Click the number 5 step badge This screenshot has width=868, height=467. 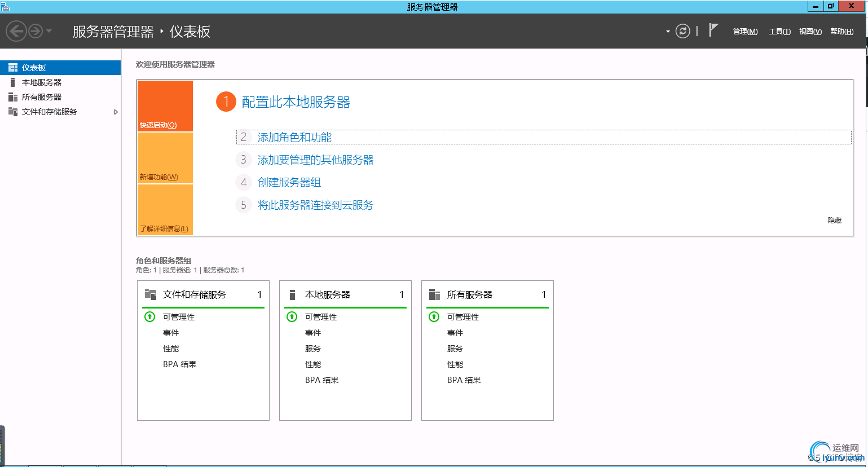(x=243, y=205)
